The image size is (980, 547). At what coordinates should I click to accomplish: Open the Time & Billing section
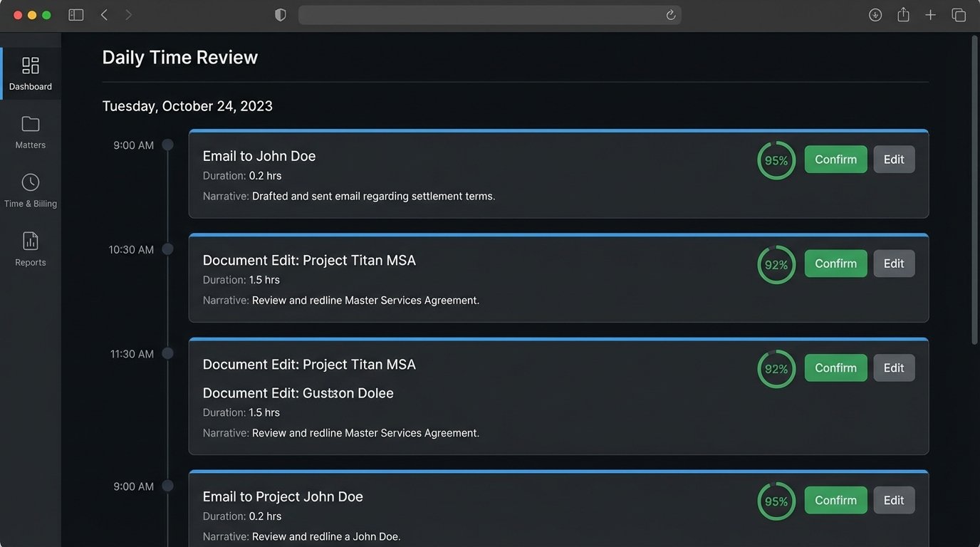pyautogui.click(x=30, y=190)
